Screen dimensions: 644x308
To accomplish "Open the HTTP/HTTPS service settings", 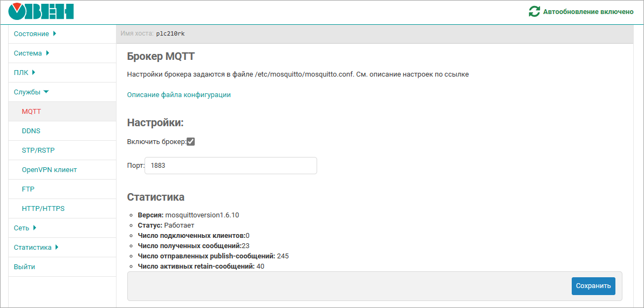I will point(43,209).
